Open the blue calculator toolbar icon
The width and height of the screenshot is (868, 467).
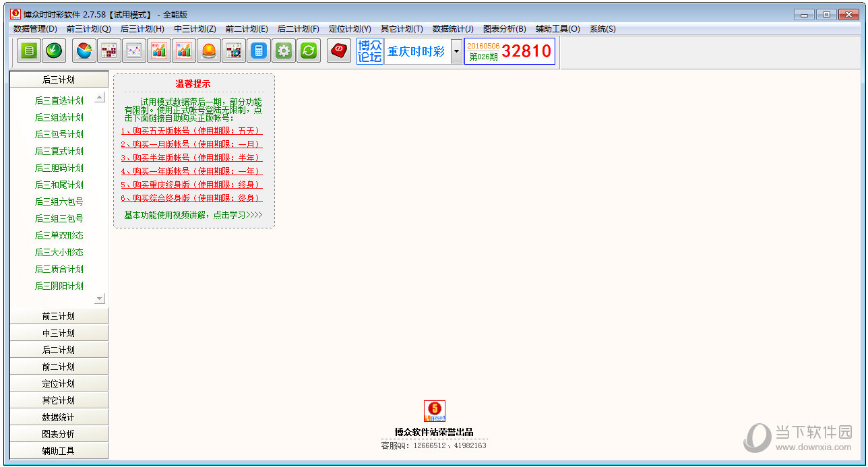coord(258,51)
